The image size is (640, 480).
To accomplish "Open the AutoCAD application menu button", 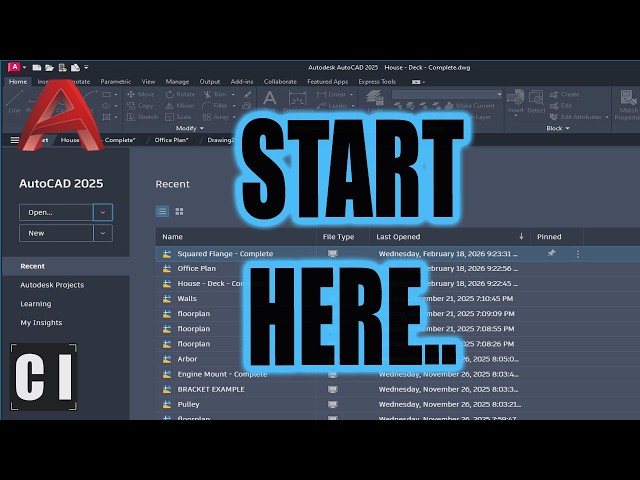I will pyautogui.click(x=14, y=67).
